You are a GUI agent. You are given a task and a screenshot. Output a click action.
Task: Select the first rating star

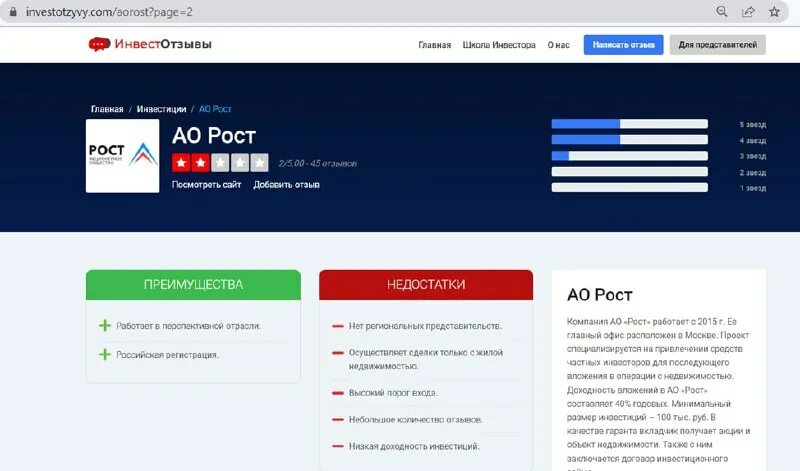coord(181,163)
